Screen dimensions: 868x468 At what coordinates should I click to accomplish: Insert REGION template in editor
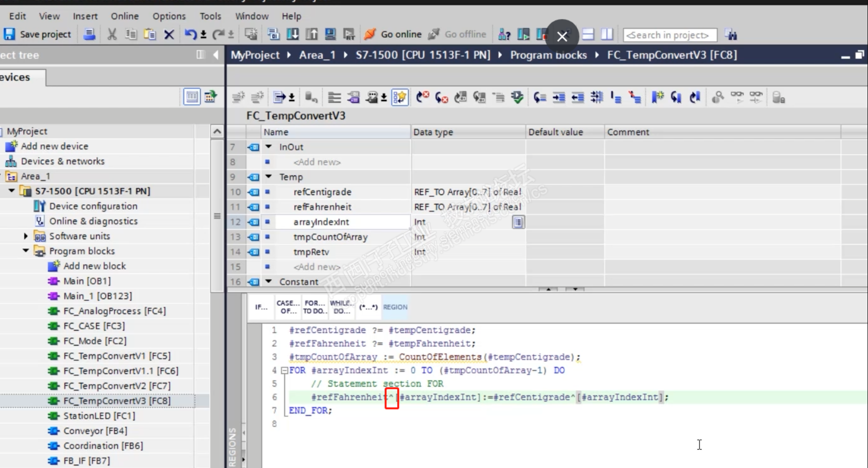(395, 307)
